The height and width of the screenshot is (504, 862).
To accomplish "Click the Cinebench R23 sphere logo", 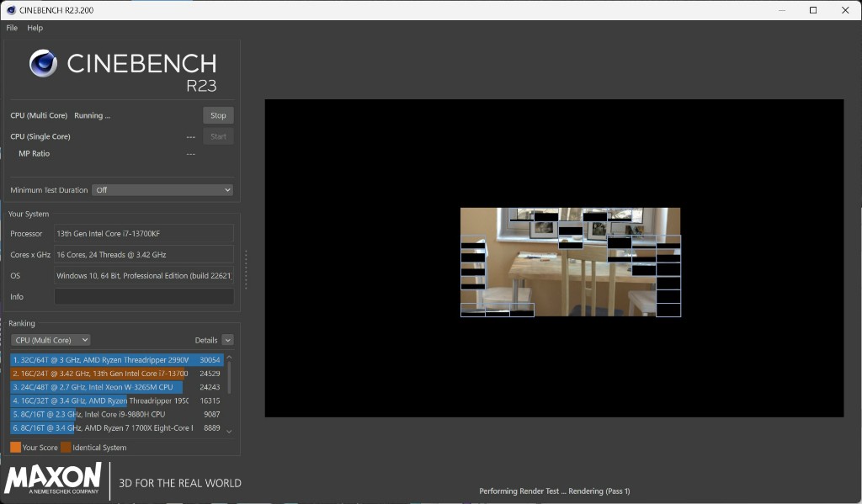I will pos(43,64).
